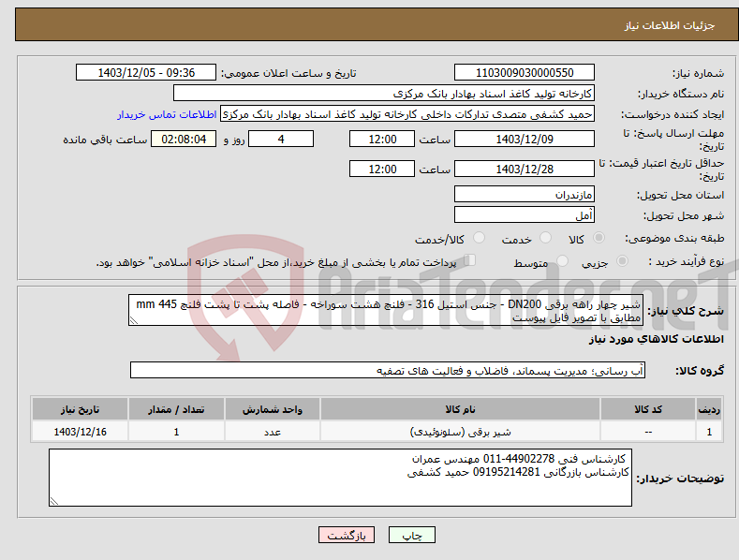Click the شرح کلی نیاز label

click(x=686, y=311)
